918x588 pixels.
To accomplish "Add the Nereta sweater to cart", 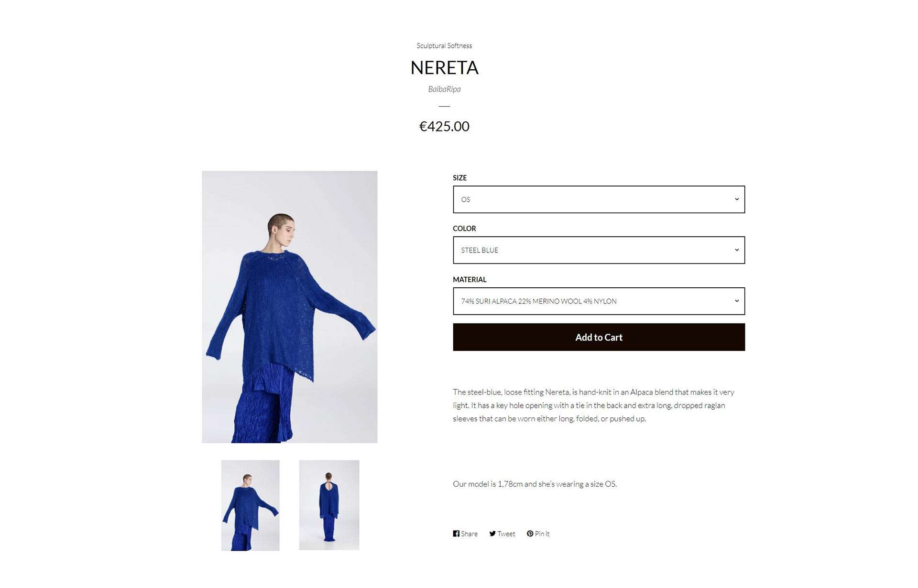I will tap(599, 337).
